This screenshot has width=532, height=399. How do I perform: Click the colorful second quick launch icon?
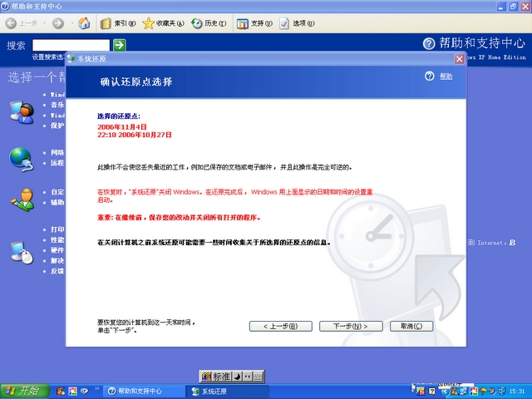coord(72,392)
